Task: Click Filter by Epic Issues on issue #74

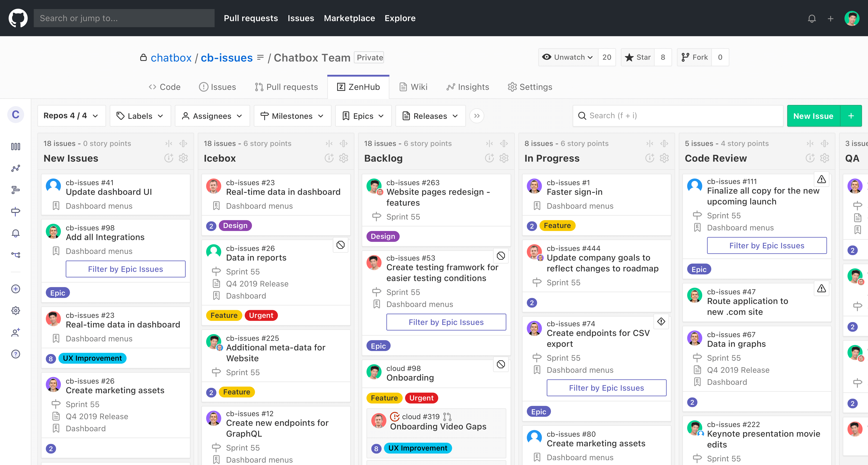Action: point(607,388)
